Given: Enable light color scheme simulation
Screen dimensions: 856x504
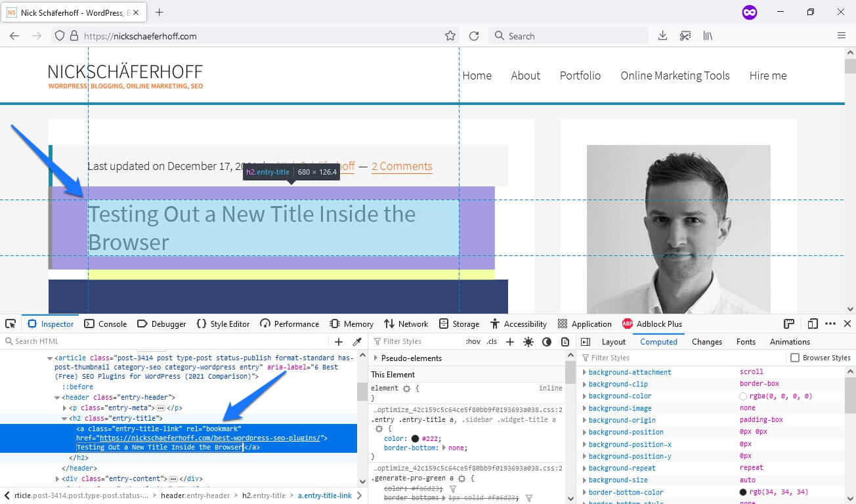Looking at the screenshot, I should [x=528, y=341].
